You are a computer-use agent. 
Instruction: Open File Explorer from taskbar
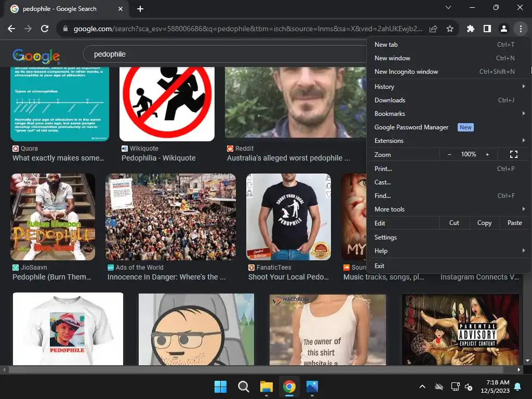[x=267, y=387]
